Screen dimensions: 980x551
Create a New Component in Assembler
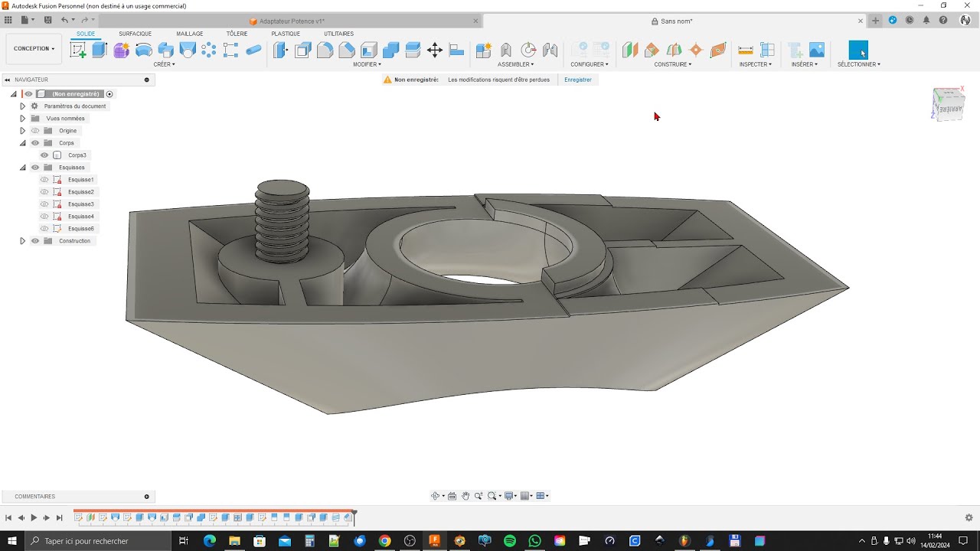click(x=484, y=51)
